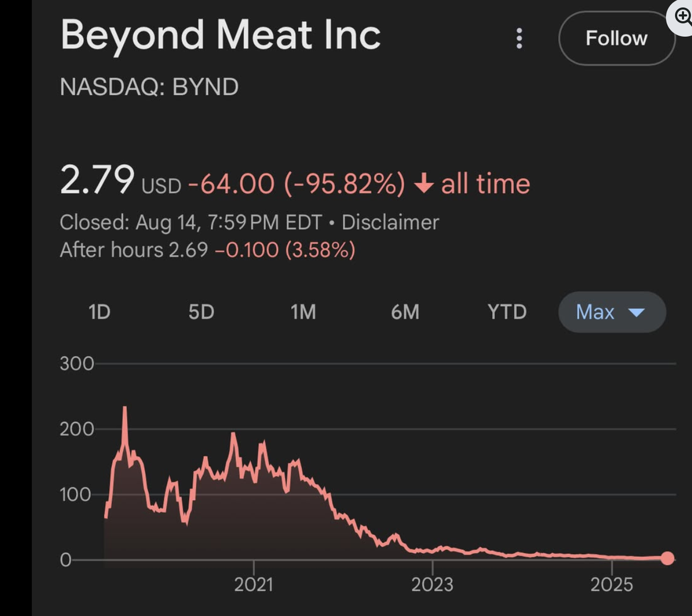This screenshot has height=616, width=692.
Task: Click the 2021 axis marker
Action: (254, 584)
